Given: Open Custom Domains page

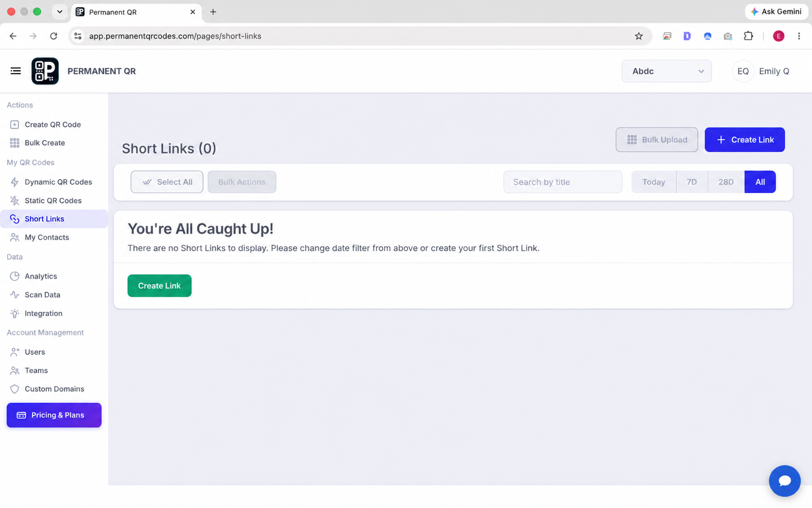Looking at the screenshot, I should 54,389.
